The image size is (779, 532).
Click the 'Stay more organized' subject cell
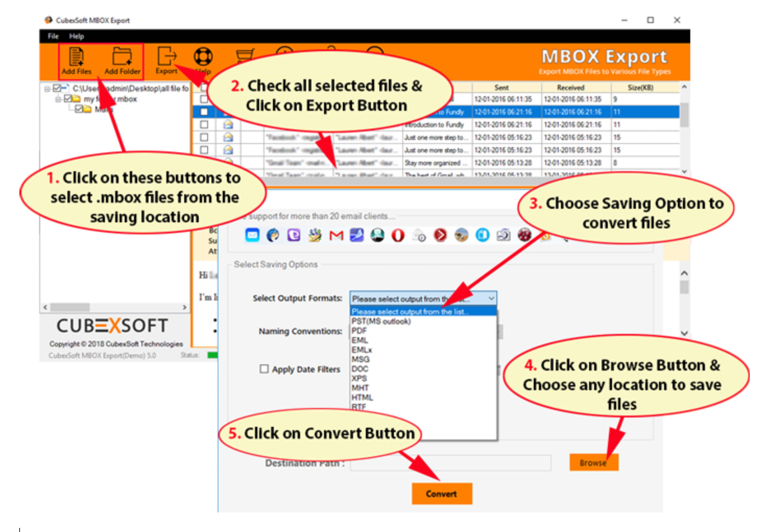(437, 163)
